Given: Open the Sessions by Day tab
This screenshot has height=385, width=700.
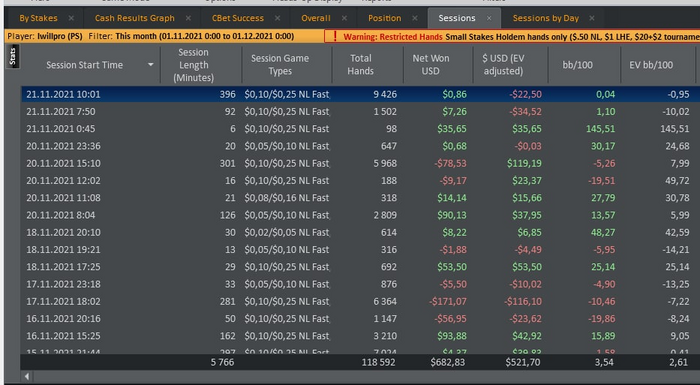Looking at the screenshot, I should (x=546, y=18).
